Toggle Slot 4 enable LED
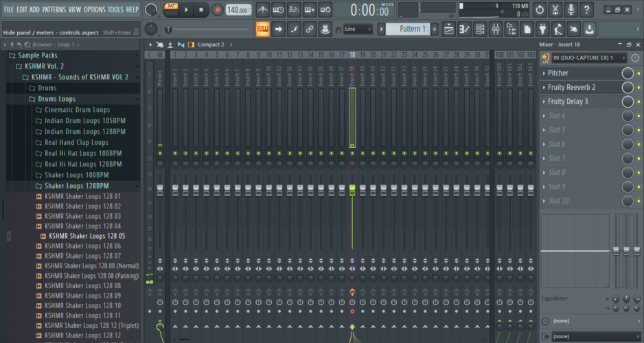 click(x=639, y=116)
